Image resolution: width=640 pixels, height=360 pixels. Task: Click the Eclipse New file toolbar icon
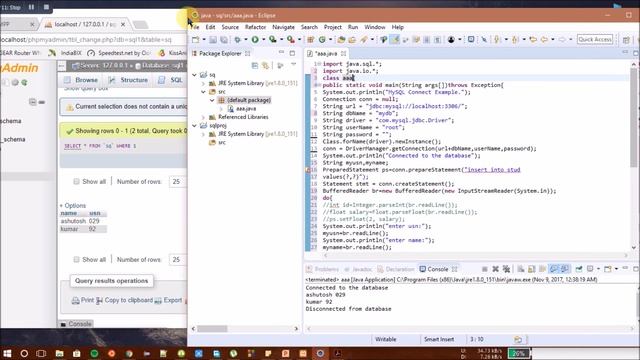(x=196, y=40)
